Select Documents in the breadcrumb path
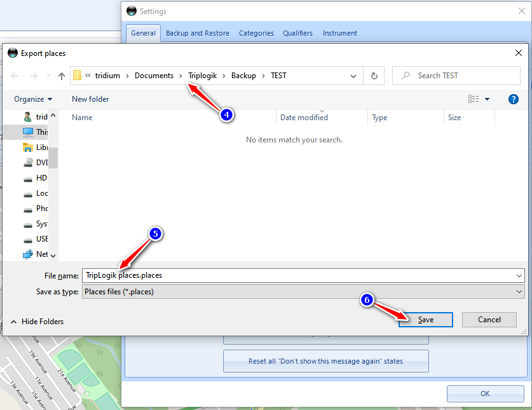 (x=154, y=76)
